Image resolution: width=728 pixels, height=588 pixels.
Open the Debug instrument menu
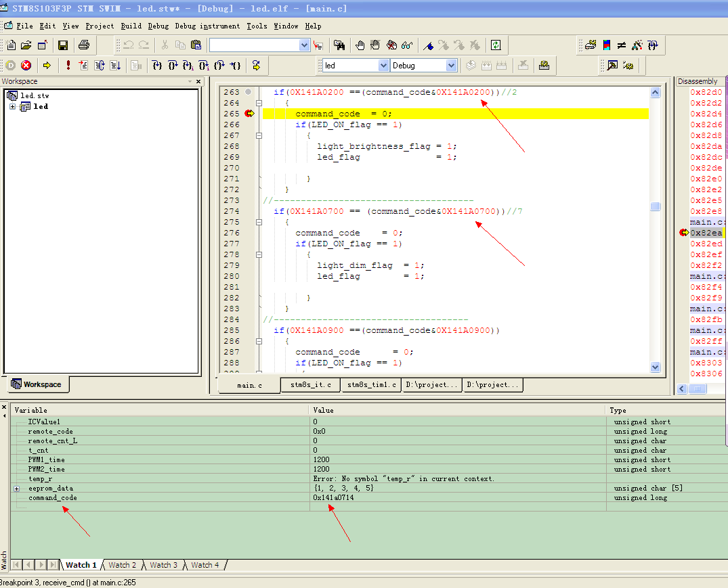pyautogui.click(x=207, y=26)
